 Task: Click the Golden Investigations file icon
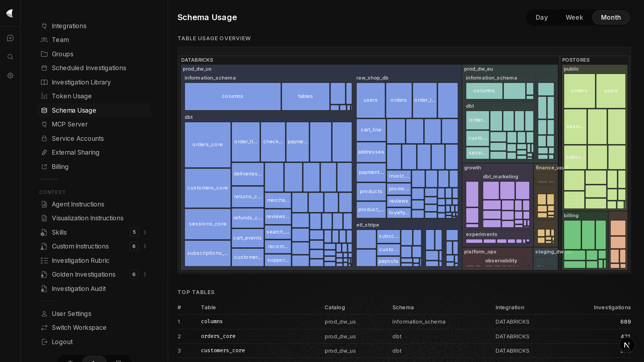[44, 274]
